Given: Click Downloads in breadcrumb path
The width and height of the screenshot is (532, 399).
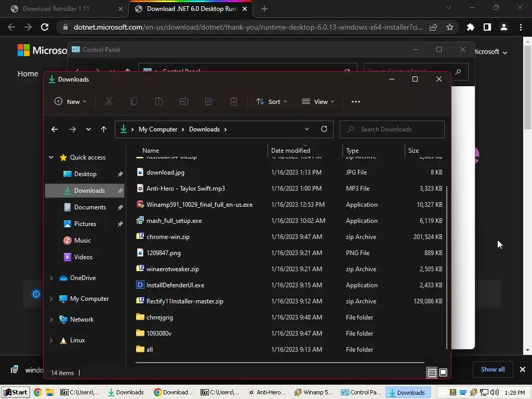Looking at the screenshot, I should tap(204, 129).
